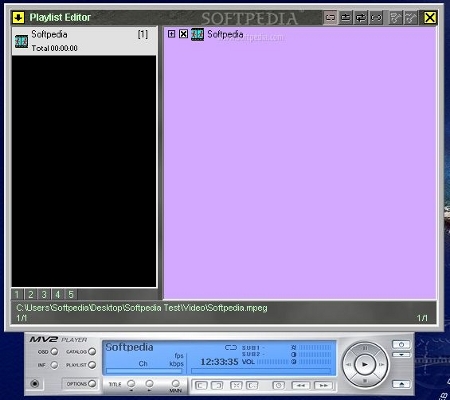Click the Softpedia title in the blue display
Viewport: 450px width, 400px height.
pyautogui.click(x=129, y=347)
